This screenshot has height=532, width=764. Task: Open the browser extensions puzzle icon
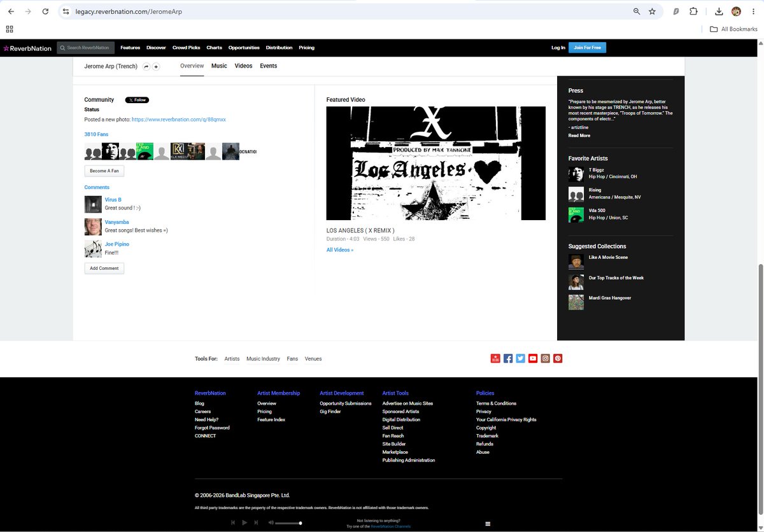[693, 11]
